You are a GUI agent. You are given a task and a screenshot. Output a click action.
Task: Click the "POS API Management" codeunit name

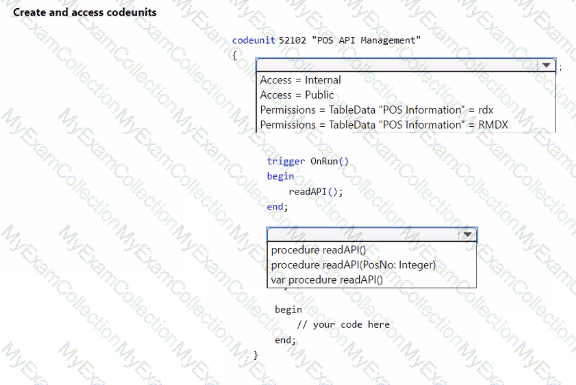(x=366, y=40)
